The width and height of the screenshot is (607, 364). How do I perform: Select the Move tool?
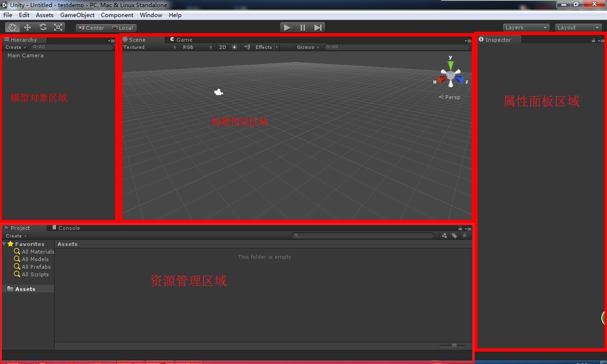coord(28,27)
